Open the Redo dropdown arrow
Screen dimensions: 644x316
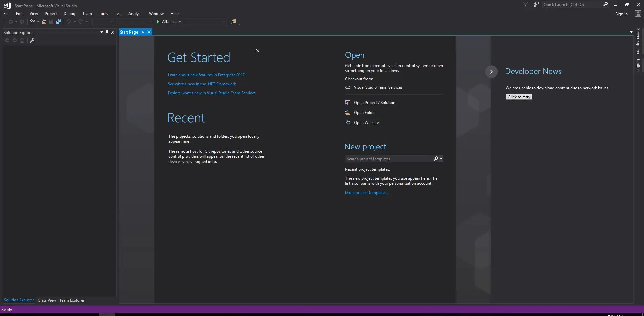click(x=86, y=21)
